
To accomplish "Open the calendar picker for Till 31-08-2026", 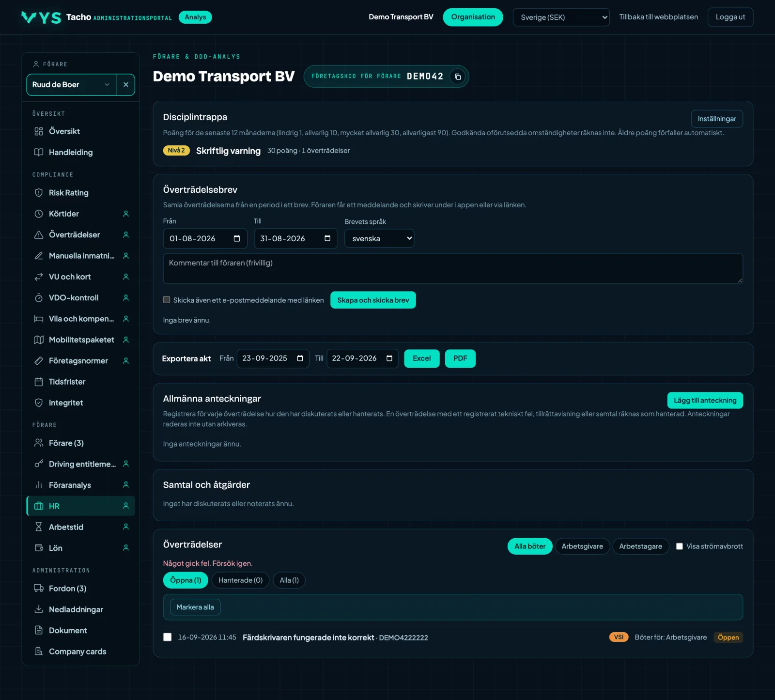I will [x=327, y=238].
